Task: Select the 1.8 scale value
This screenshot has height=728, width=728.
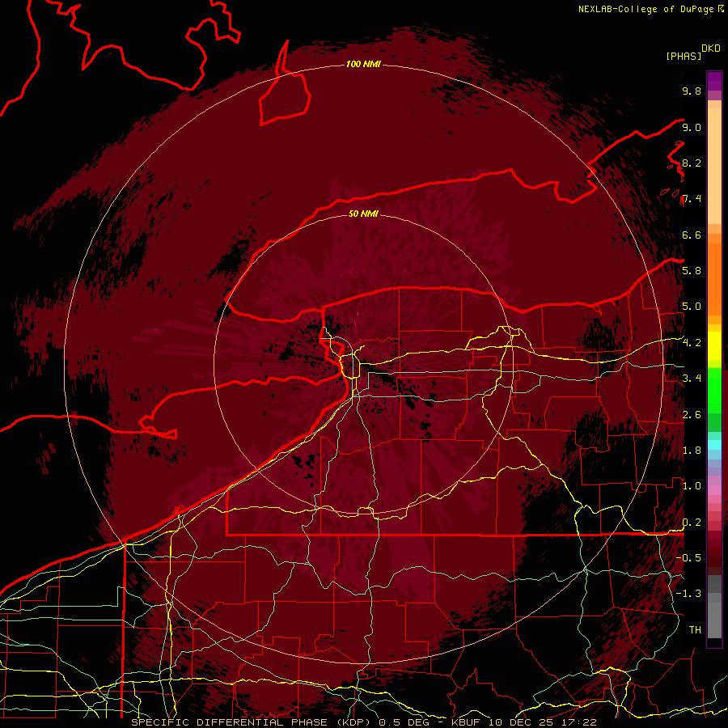Action: 692,450
